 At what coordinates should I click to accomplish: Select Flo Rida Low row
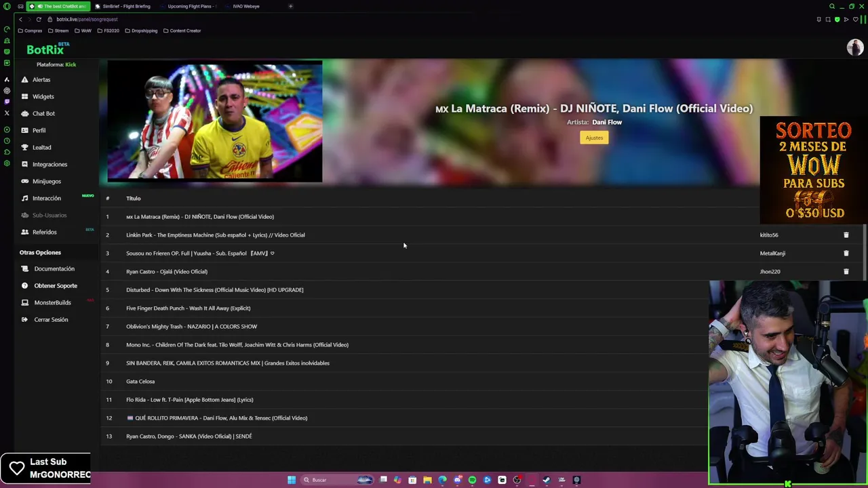406,399
